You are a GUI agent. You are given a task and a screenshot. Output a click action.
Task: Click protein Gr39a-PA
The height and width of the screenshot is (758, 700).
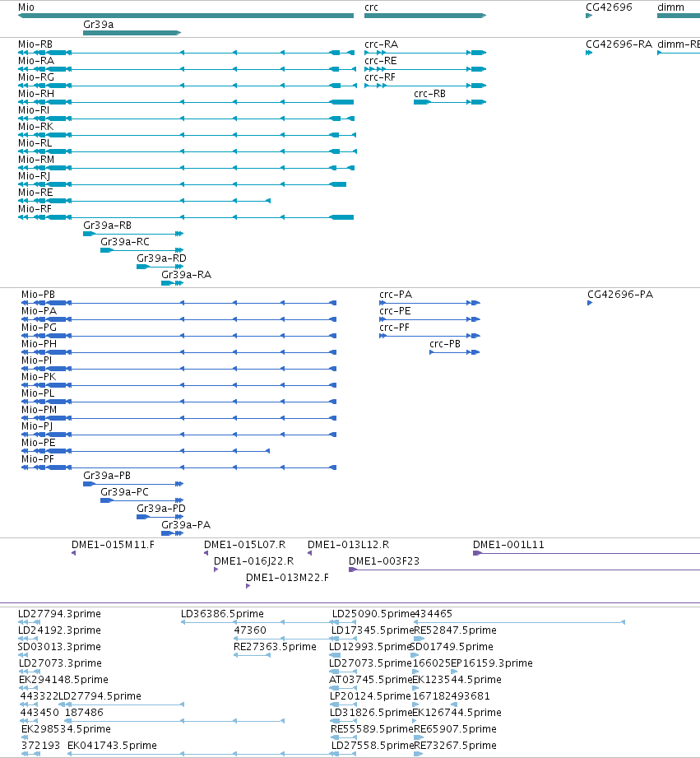click(186, 524)
